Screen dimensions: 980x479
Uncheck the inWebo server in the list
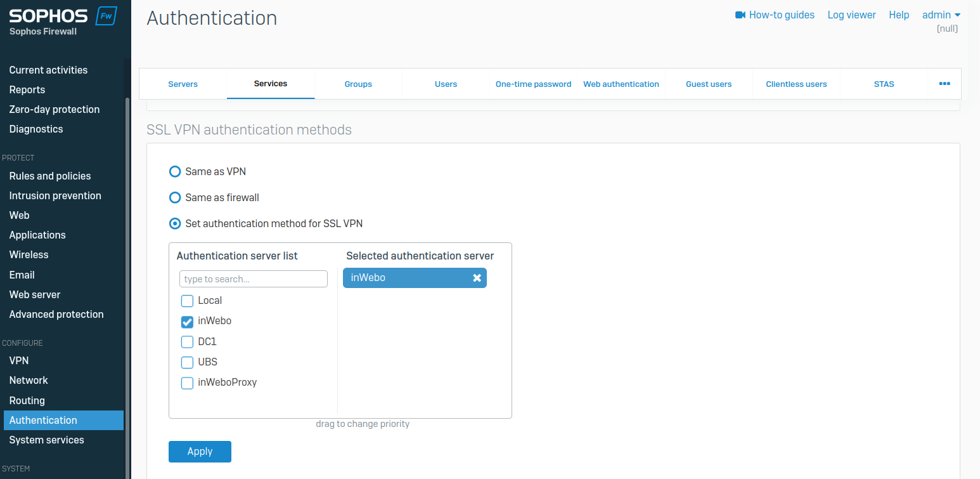tap(187, 321)
